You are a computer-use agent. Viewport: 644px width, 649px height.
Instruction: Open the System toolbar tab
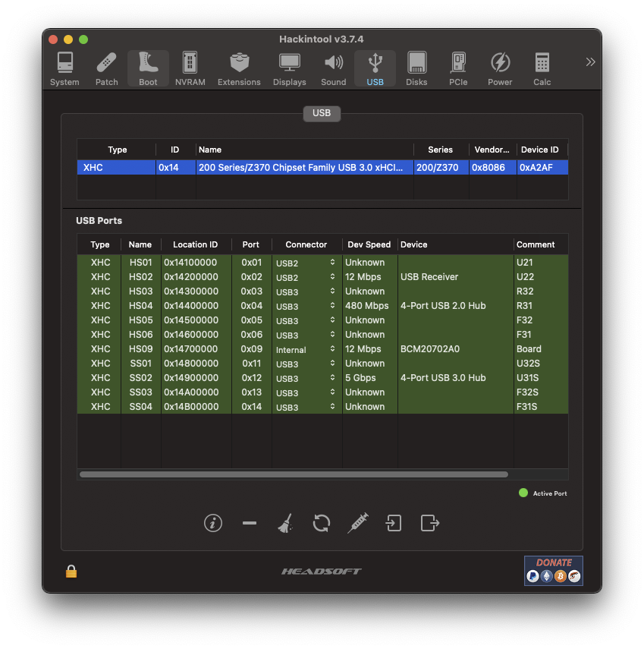point(64,69)
